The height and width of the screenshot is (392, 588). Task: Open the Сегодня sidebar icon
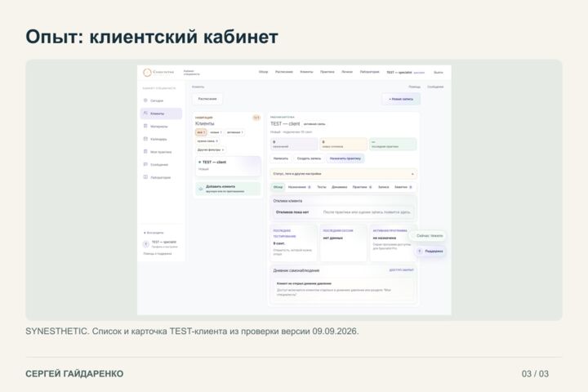point(145,100)
